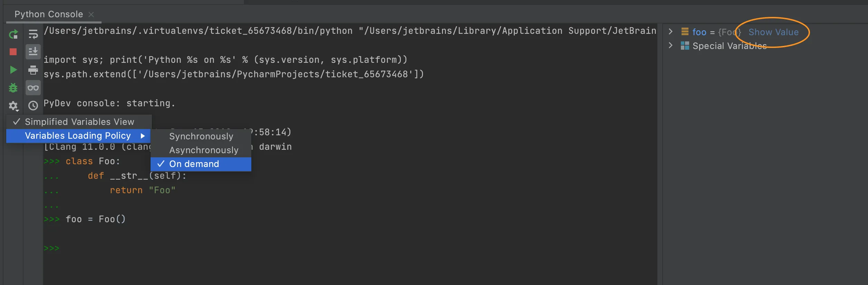Open the console settings gear icon

click(x=13, y=106)
